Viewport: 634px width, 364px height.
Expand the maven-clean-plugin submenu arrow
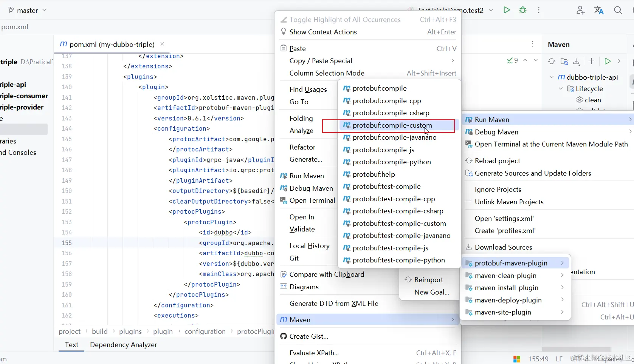563,275
